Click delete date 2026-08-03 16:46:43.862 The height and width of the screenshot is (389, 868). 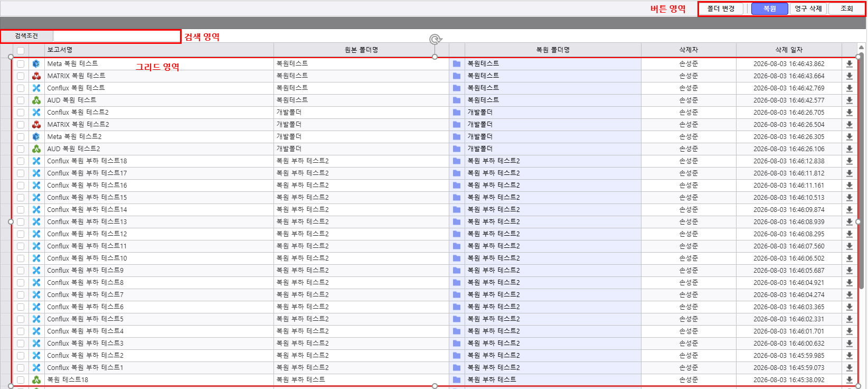pos(789,63)
